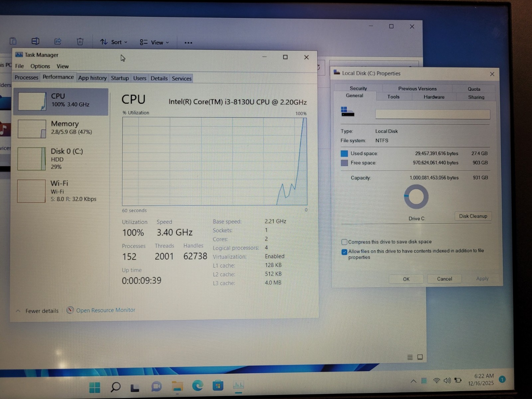Click the drive label input field
The height and width of the screenshot is (399, 532).
coord(433,114)
